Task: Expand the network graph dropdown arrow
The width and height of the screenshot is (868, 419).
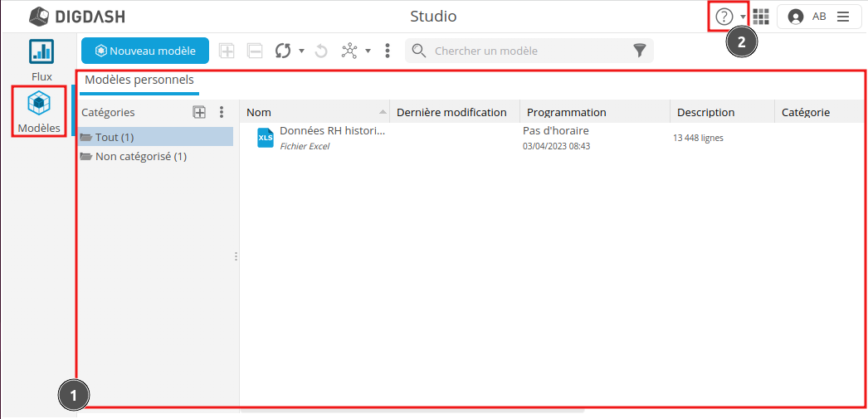Action: (x=368, y=51)
